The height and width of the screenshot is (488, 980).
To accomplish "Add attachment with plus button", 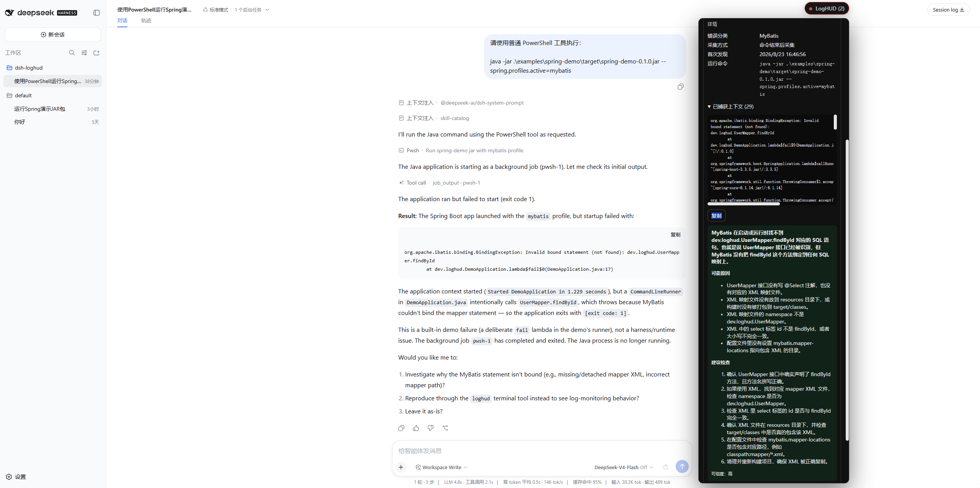I will tap(401, 467).
